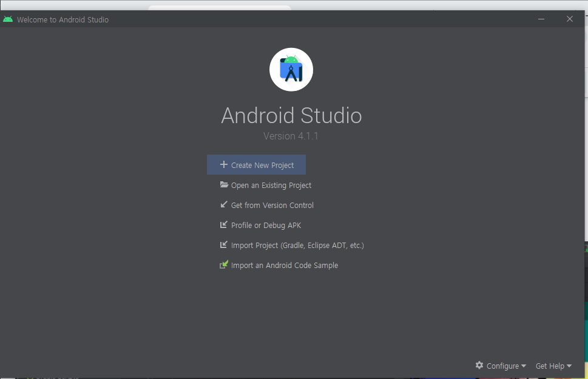Choose Import an Android Code Sample

[279, 266]
